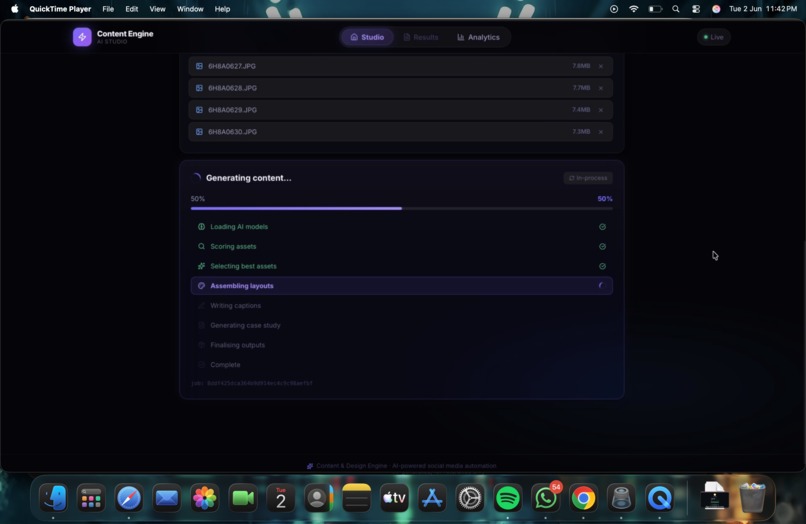The width and height of the screenshot is (806, 524).
Task: Open the Results tab
Action: [x=421, y=37]
